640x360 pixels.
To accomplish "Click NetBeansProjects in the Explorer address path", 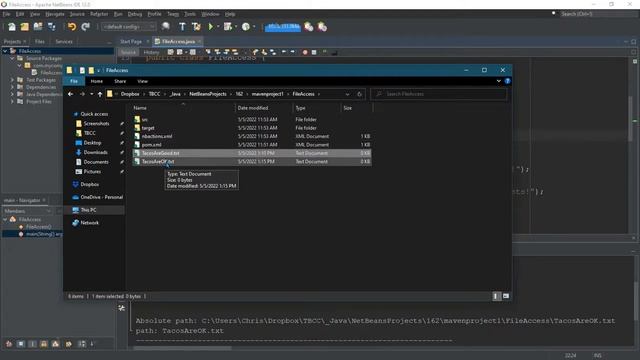I will click(x=208, y=94).
